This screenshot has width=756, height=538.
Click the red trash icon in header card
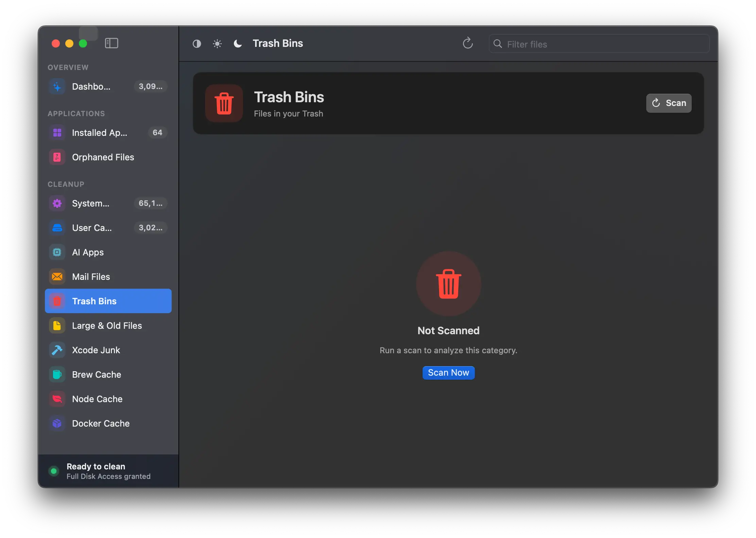coord(224,103)
